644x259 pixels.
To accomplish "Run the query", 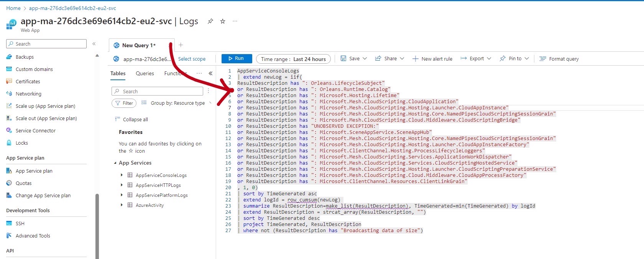I will click(237, 58).
